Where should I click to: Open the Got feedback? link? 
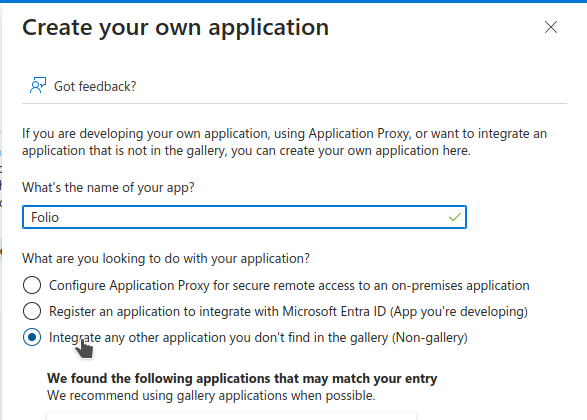[95, 86]
